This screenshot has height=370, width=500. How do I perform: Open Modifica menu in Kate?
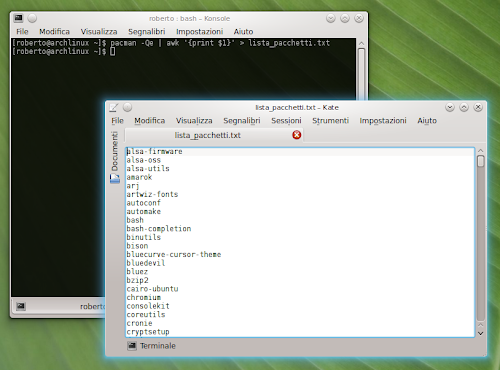click(x=150, y=121)
